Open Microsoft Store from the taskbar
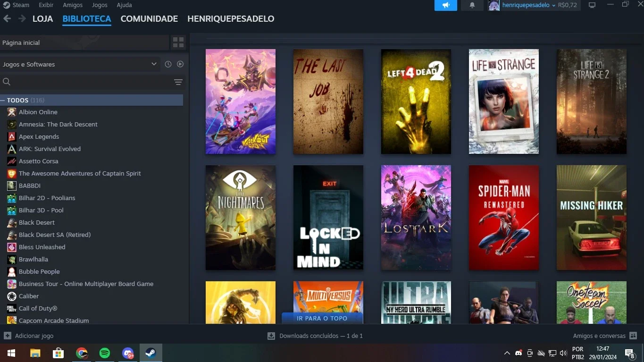 point(59,353)
